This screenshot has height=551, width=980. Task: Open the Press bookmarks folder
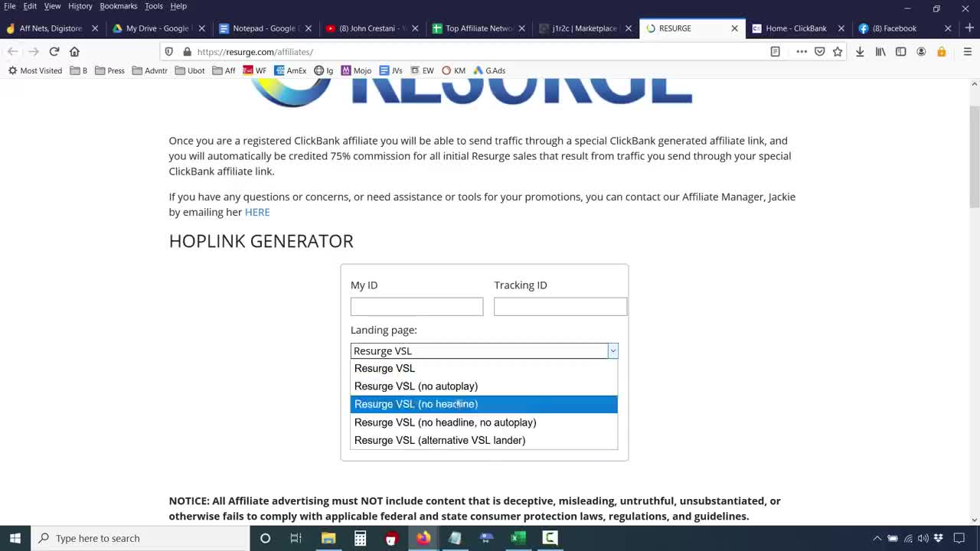[x=109, y=70]
